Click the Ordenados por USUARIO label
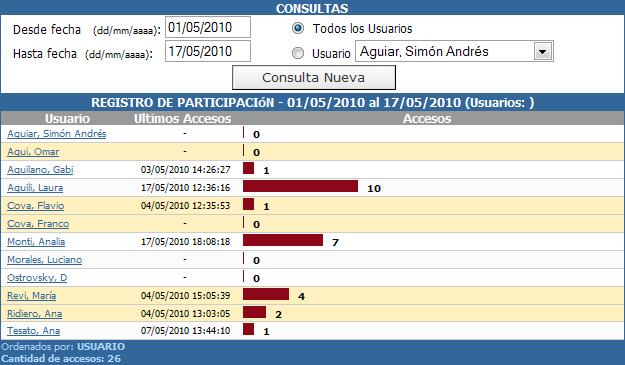Screen dimensions: 625x365 pos(63,346)
